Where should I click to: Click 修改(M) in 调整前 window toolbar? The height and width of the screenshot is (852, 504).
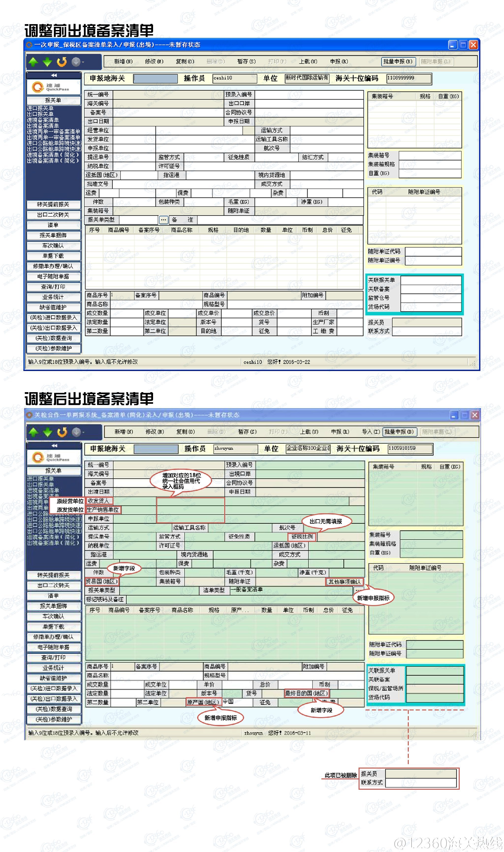tap(154, 62)
